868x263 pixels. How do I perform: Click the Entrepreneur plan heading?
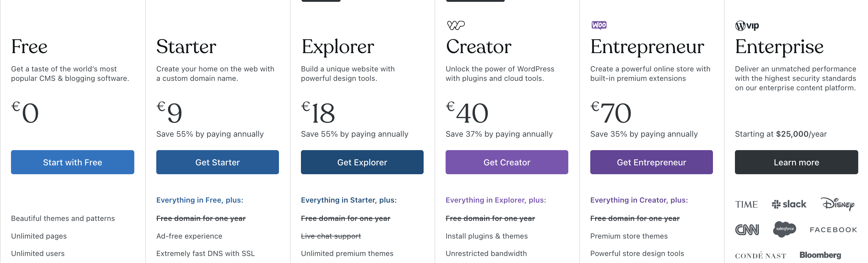pos(647,46)
